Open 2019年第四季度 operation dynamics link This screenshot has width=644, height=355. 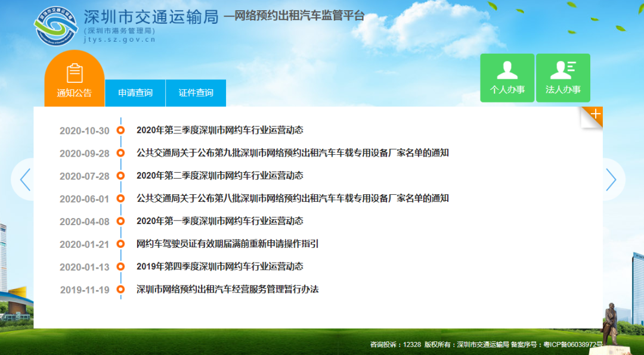(219, 266)
